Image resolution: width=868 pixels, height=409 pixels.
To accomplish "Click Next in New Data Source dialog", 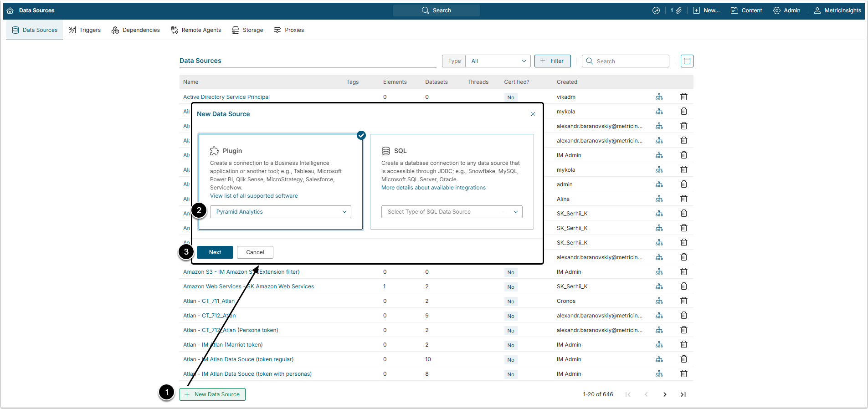I will 215,252.
